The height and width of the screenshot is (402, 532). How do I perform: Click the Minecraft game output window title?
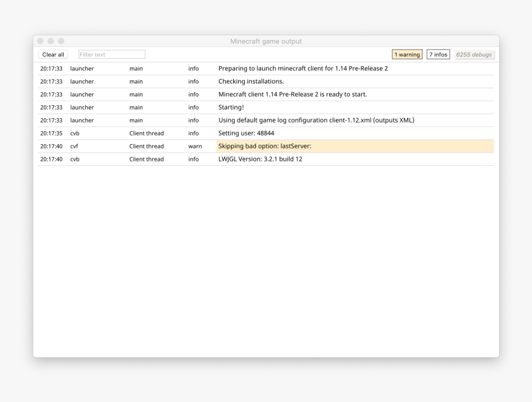[x=266, y=41]
